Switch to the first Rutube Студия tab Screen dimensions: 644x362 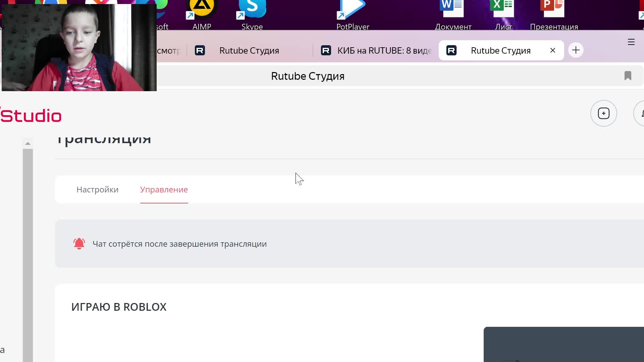pyautogui.click(x=249, y=50)
